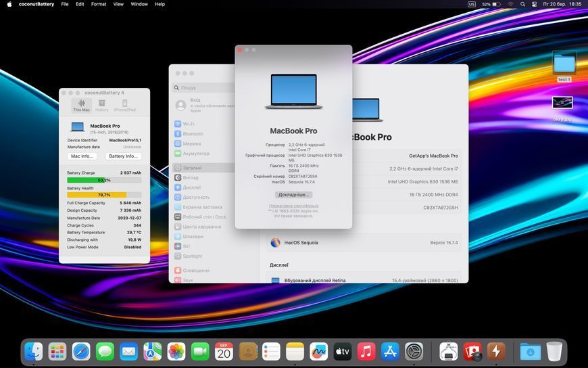Open Contacts app in the Dock
The height and width of the screenshot is (368, 588).
(x=248, y=352)
